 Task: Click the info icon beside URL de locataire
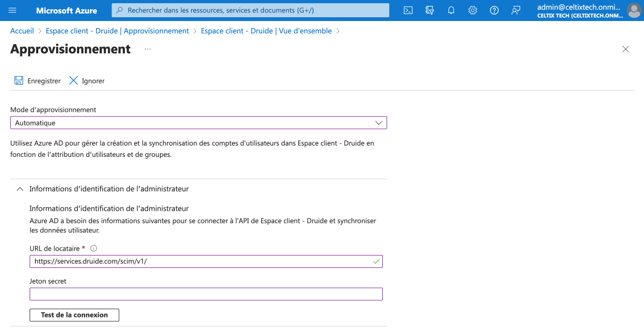point(94,249)
